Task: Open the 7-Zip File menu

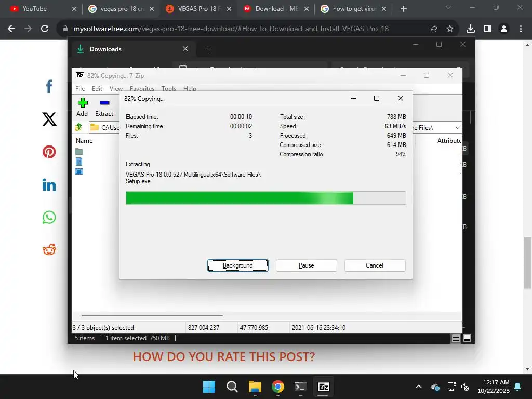Action: click(x=80, y=88)
